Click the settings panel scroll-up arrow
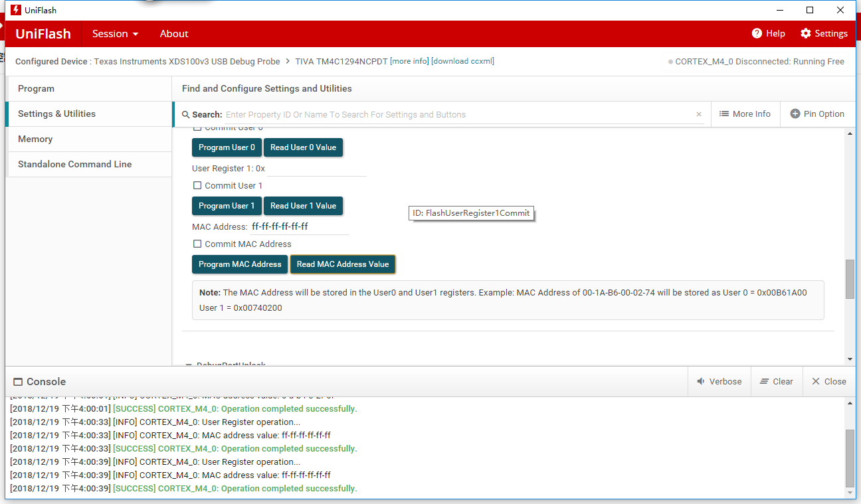 (850, 133)
